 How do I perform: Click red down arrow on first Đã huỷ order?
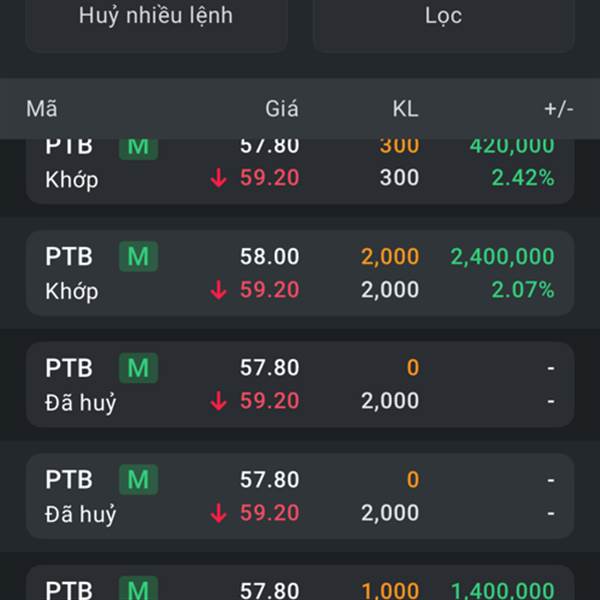(x=218, y=401)
